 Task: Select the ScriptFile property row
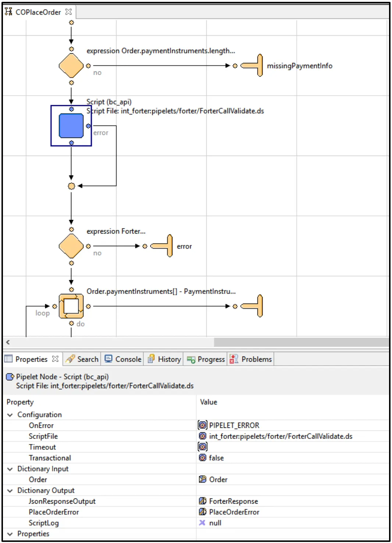196,436
